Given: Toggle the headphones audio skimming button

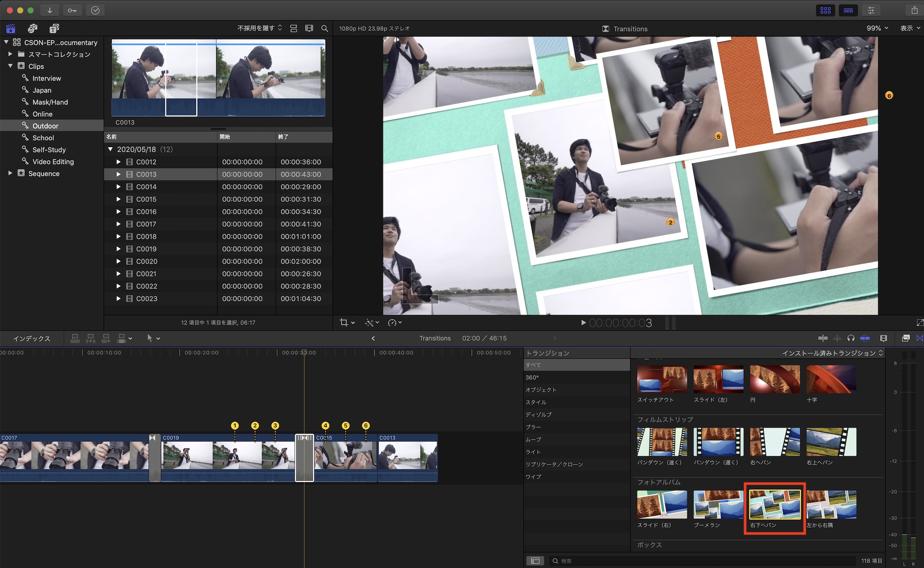Looking at the screenshot, I should point(851,338).
